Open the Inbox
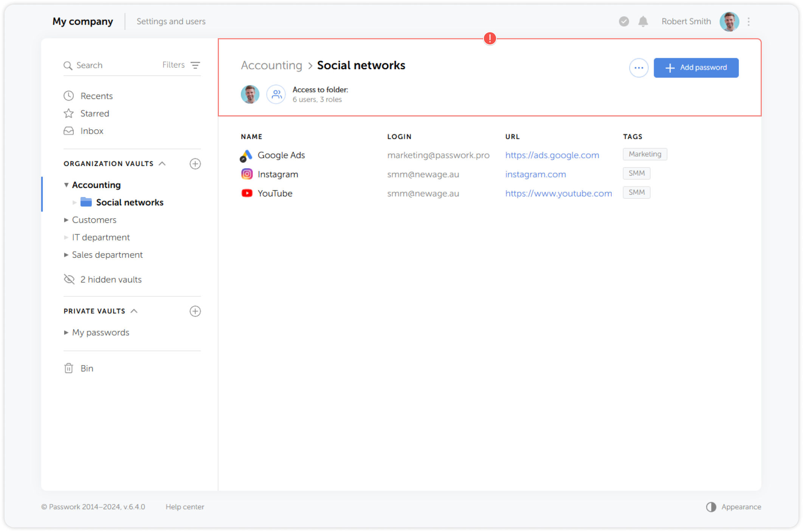Image resolution: width=803 pixels, height=532 pixels. pos(91,131)
